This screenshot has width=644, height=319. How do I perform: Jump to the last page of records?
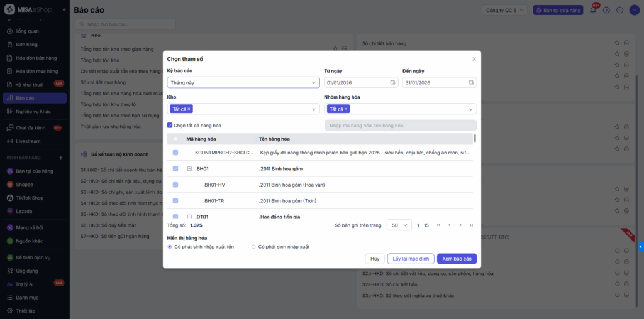471,225
